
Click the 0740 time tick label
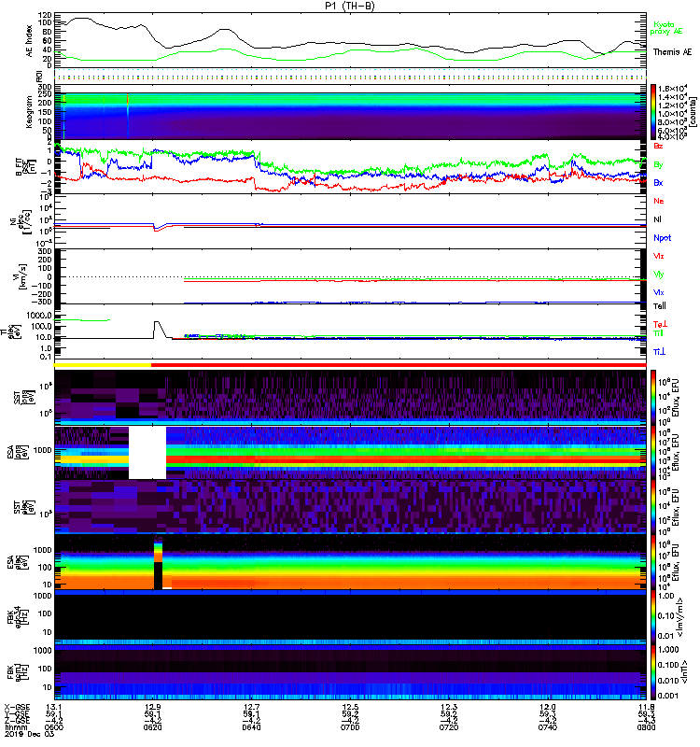click(548, 727)
